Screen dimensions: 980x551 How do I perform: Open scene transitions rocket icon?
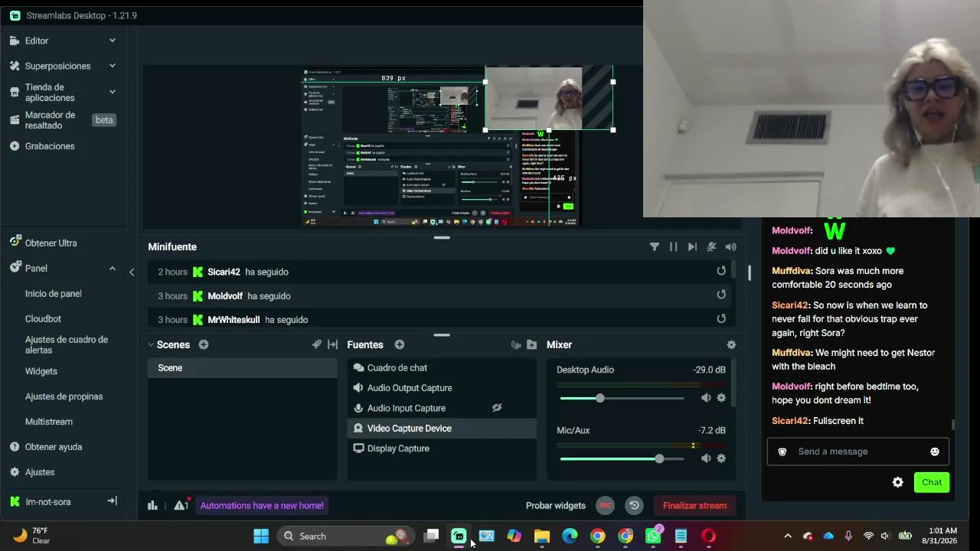316,345
